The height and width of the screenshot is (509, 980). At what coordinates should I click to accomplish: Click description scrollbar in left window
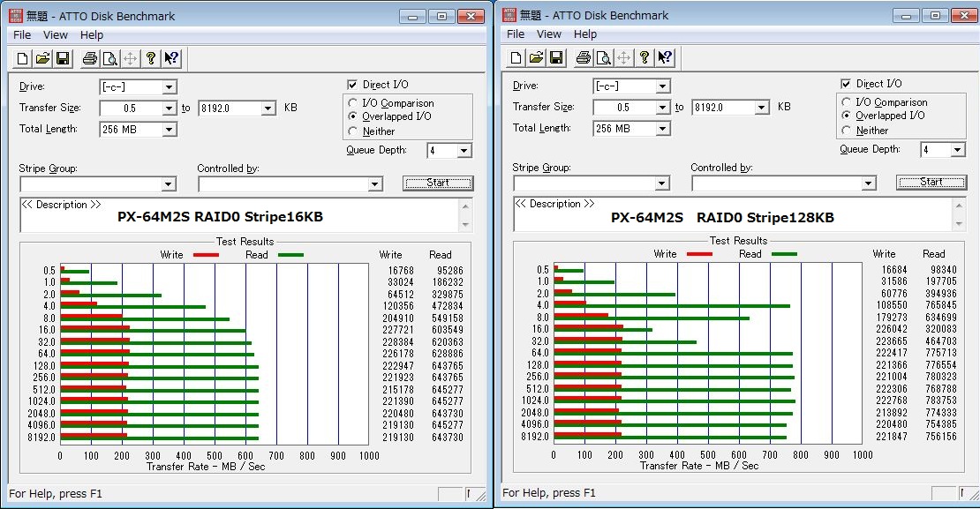465,215
